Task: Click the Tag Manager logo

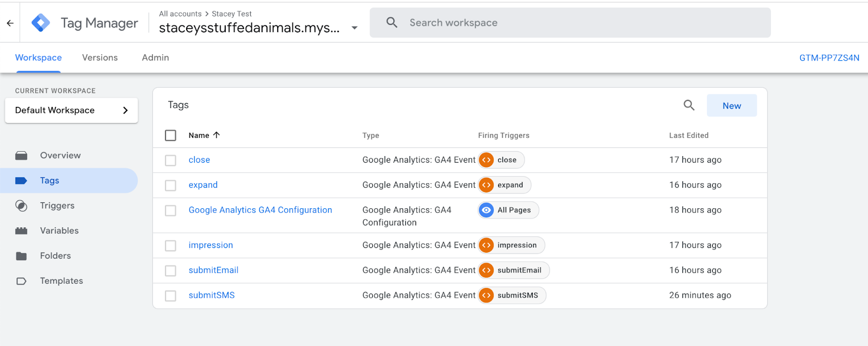Action: click(41, 23)
